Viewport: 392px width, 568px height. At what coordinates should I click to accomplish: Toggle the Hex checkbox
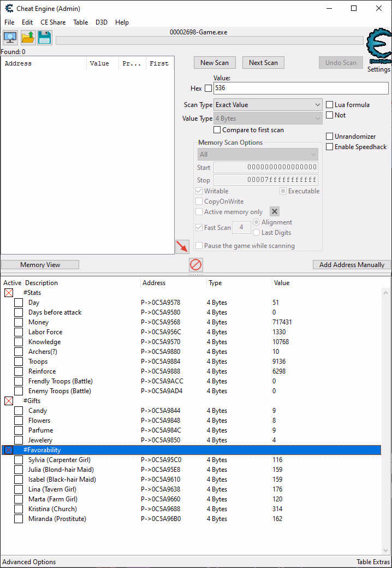[208, 88]
